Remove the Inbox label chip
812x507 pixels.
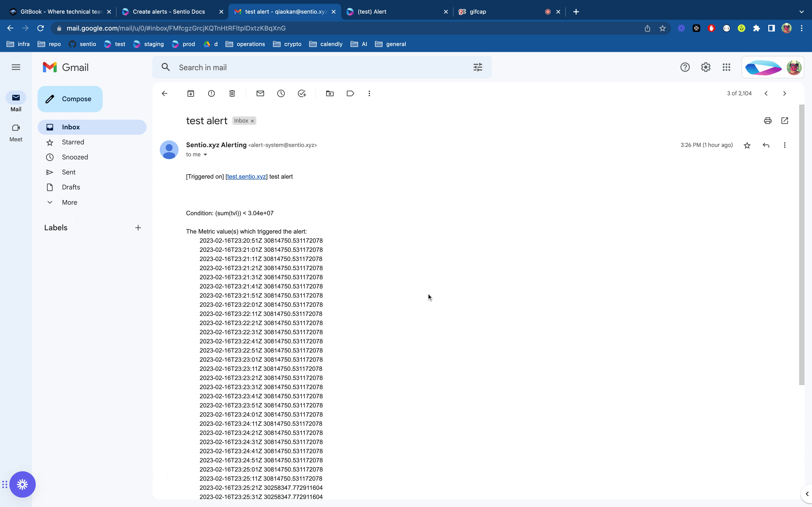252,121
